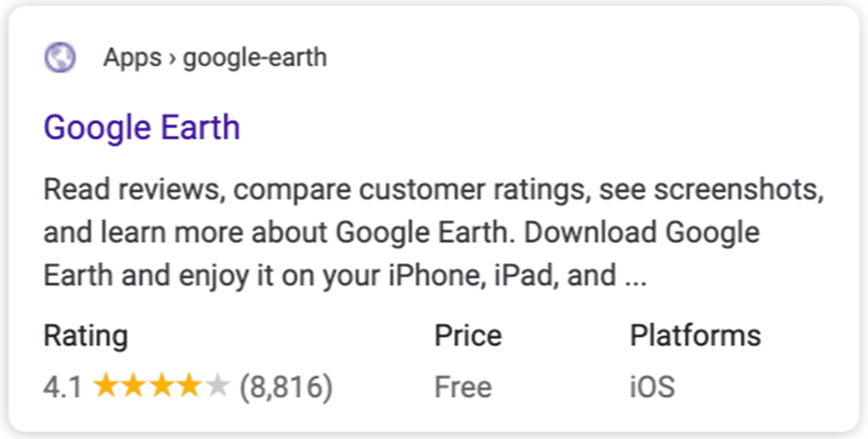Click the Rating column label
The height and width of the screenshot is (439, 868).
[85, 335]
